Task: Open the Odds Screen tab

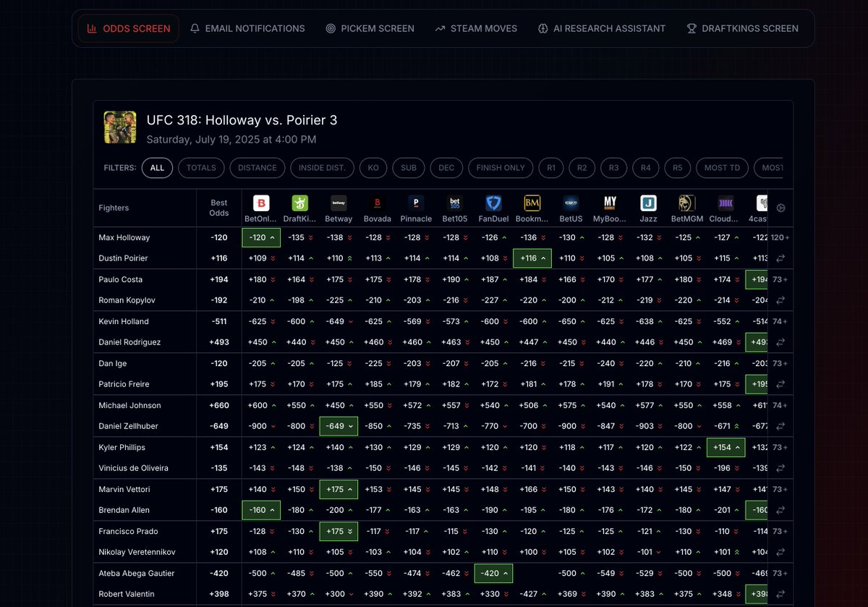Action: pyautogui.click(x=129, y=29)
